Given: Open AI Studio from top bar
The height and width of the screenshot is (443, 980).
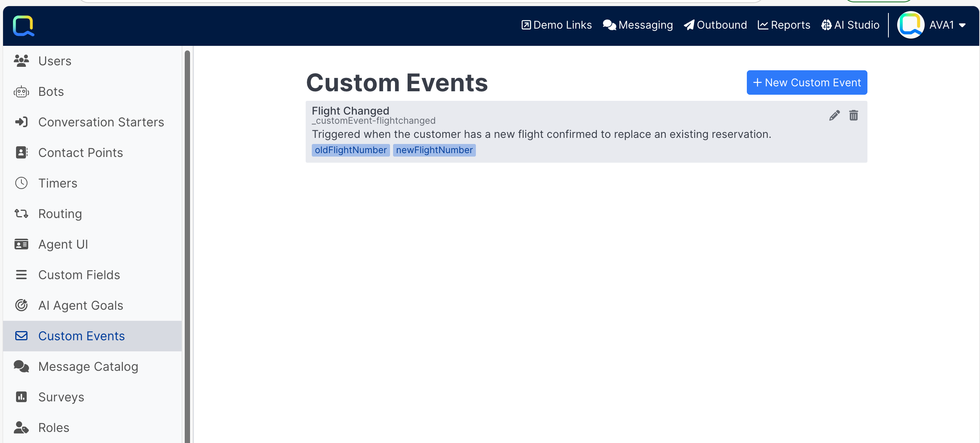Looking at the screenshot, I should [850, 25].
